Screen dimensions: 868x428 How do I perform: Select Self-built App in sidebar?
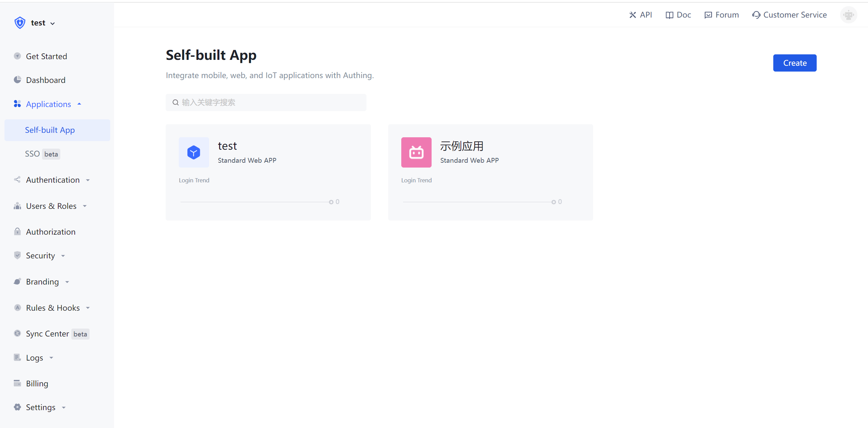coord(50,130)
